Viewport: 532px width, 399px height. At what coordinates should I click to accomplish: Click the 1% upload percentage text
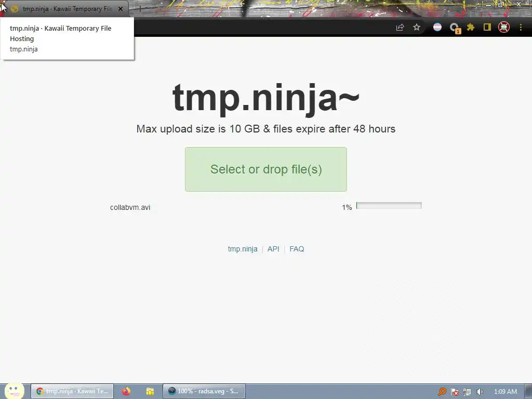coord(347,207)
